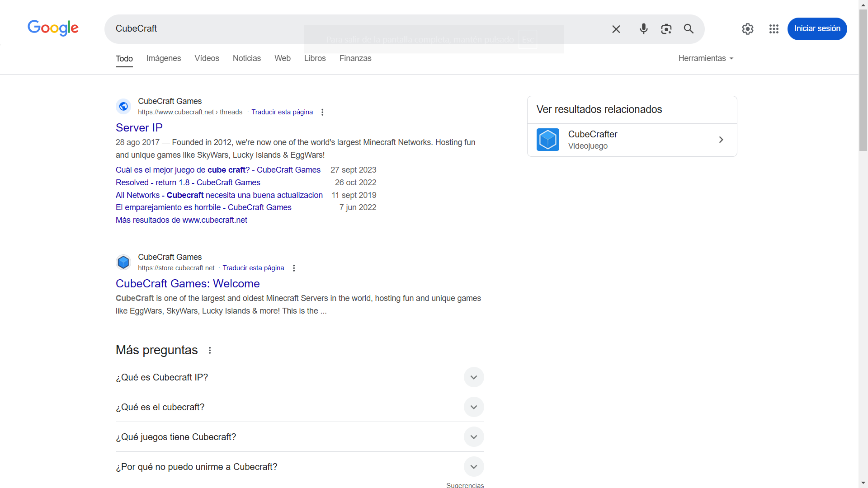Open the Finanzas tab
The width and height of the screenshot is (868, 488).
(355, 58)
